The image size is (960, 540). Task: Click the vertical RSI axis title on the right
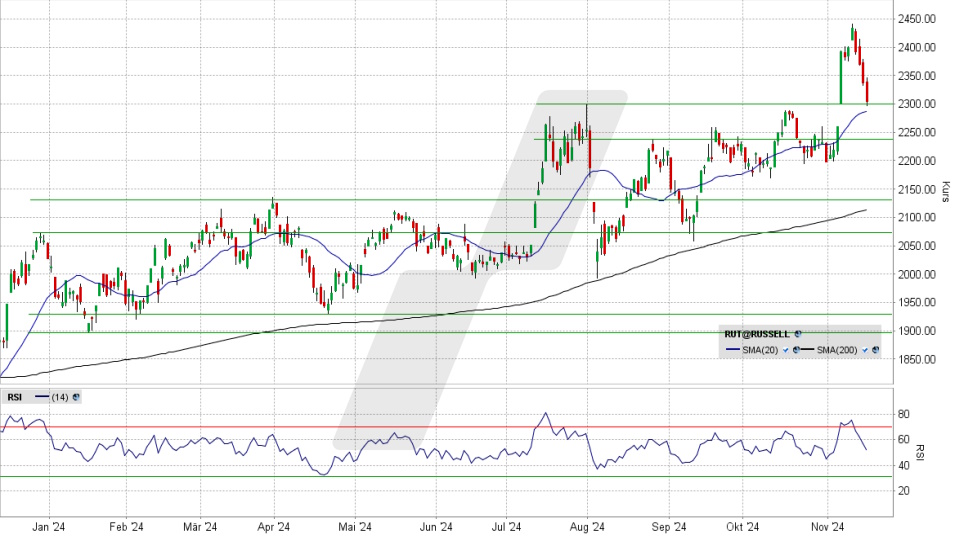click(919, 452)
